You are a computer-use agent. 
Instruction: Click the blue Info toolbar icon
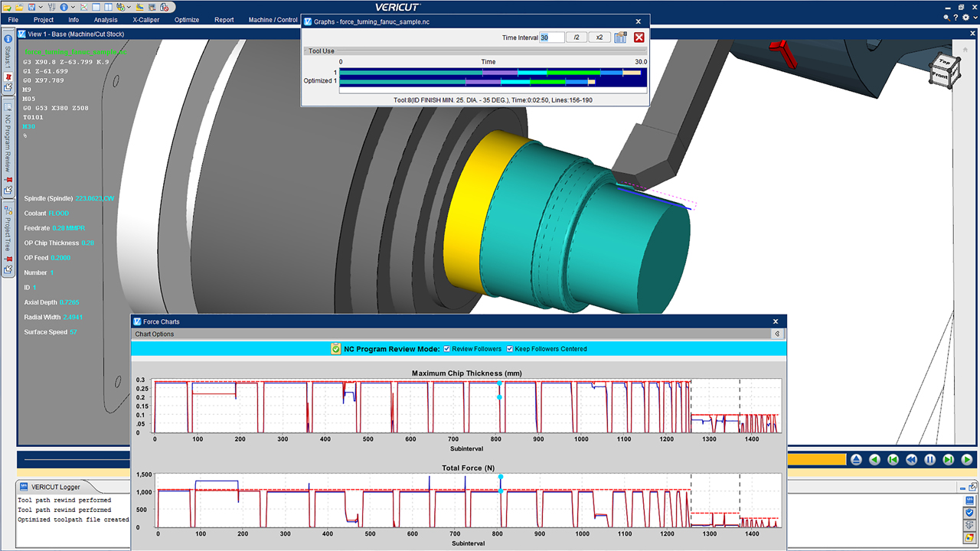tap(64, 6)
